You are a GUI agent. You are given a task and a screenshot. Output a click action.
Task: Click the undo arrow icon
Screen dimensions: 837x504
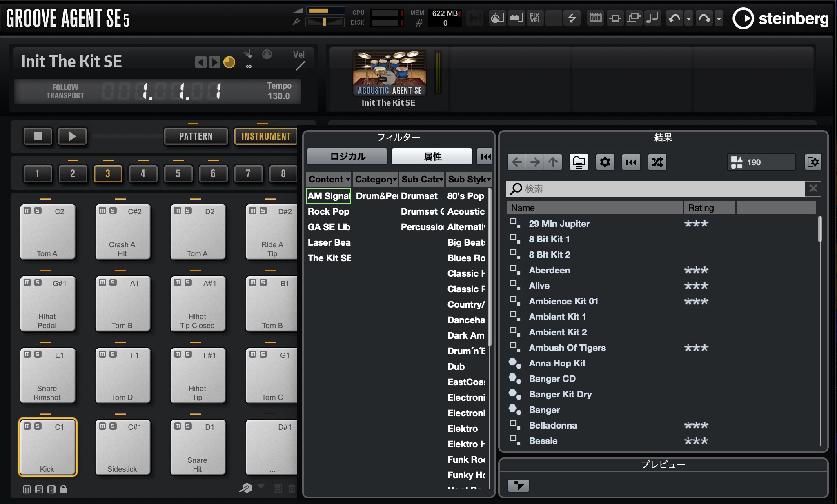pyautogui.click(x=674, y=18)
